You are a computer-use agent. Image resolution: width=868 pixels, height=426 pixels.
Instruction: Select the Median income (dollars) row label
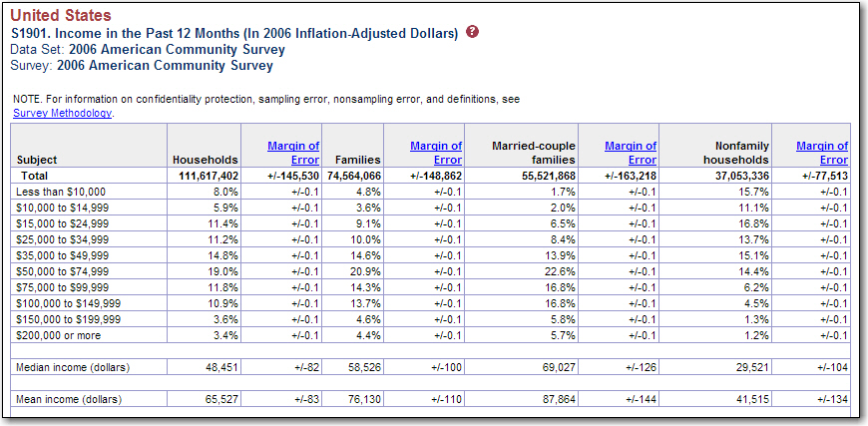[x=73, y=367]
